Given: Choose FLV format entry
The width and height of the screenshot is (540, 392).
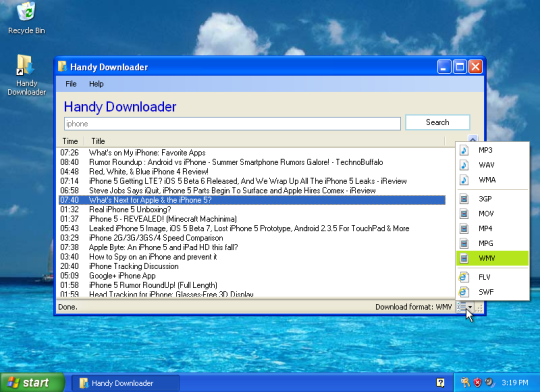Looking at the screenshot, I should click(492, 277).
